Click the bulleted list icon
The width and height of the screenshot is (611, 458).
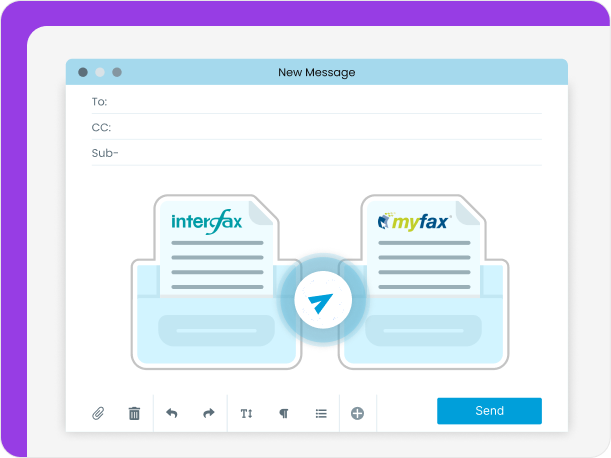tap(321, 413)
